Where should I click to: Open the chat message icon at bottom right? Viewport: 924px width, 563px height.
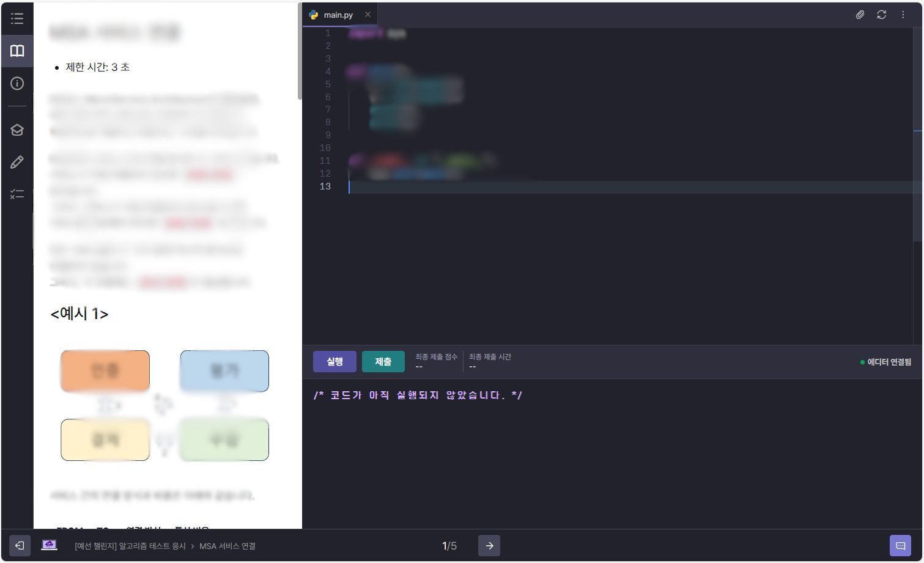tap(900, 545)
